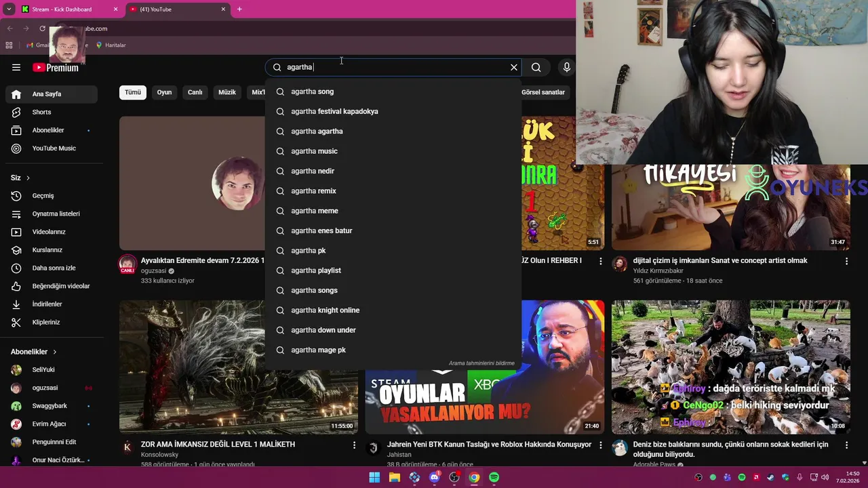868x488 pixels.
Task: Choose suggestion 'agartha down under'
Action: tap(393, 330)
